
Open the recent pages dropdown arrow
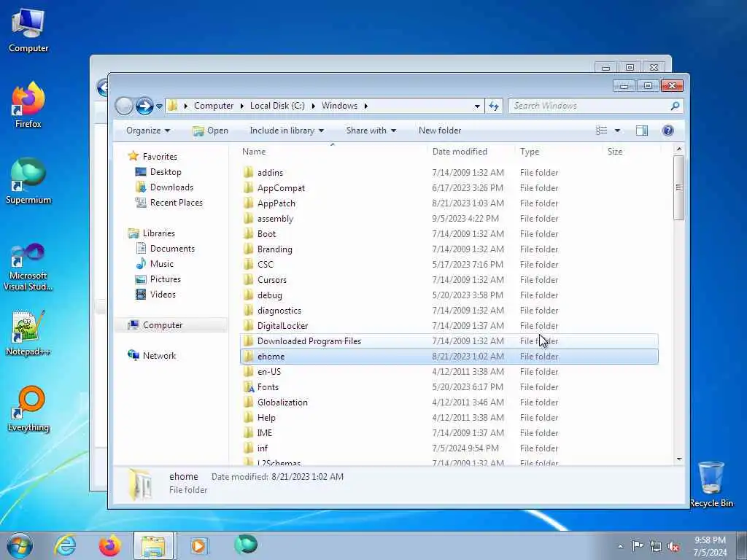pyautogui.click(x=159, y=106)
